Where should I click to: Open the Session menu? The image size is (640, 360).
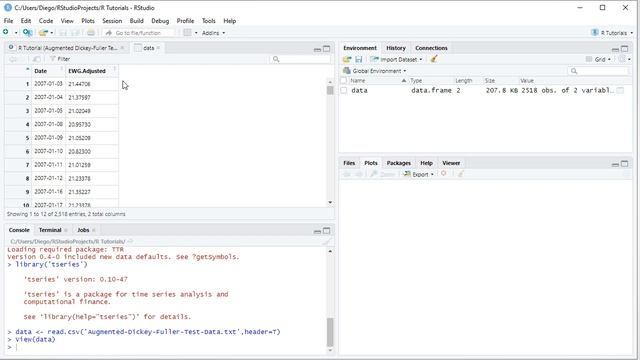click(112, 21)
